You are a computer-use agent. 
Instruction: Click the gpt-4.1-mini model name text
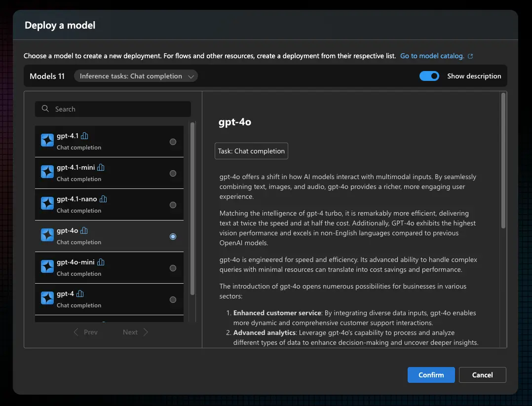click(x=76, y=168)
